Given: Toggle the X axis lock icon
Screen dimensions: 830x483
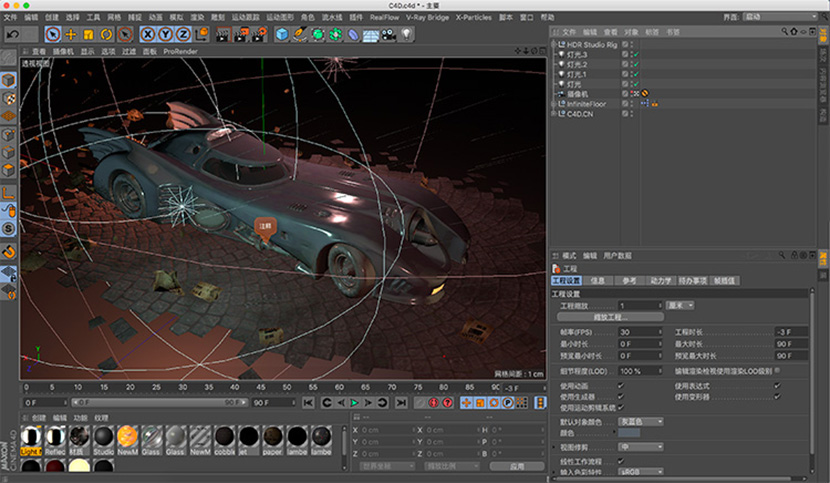Looking at the screenshot, I should point(146,34).
